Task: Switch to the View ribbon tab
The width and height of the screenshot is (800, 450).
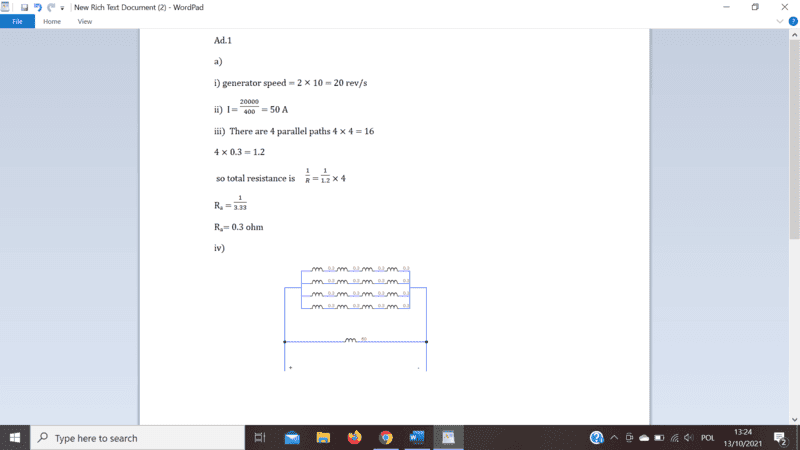Action: pos(85,21)
